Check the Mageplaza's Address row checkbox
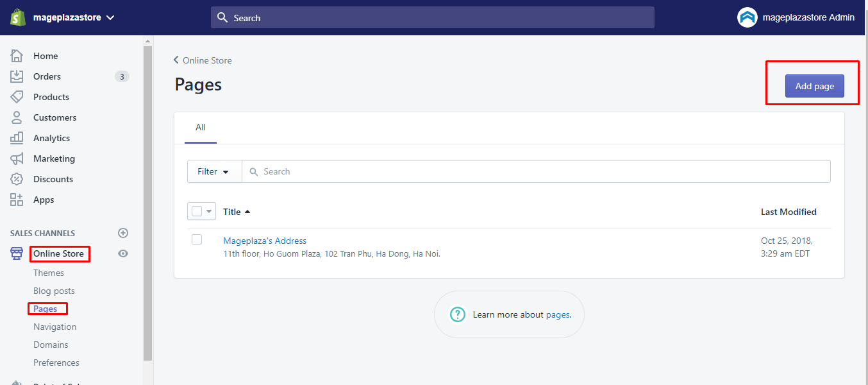 click(197, 239)
